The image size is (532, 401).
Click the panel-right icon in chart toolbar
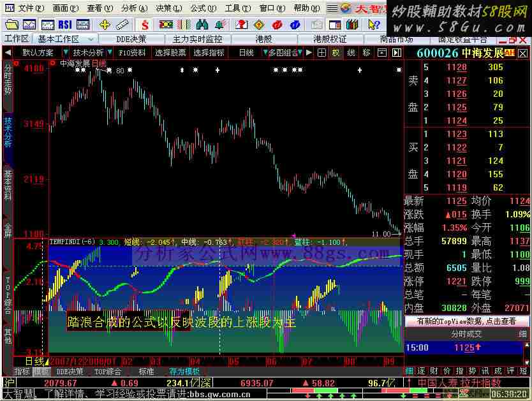click(397, 52)
